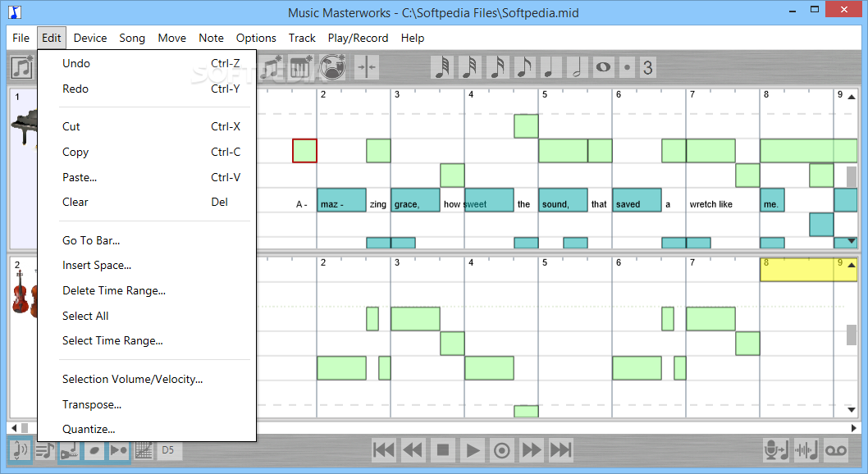This screenshot has height=474, width=868.
Task: Toggle the dotted note modifier
Action: tap(627, 67)
